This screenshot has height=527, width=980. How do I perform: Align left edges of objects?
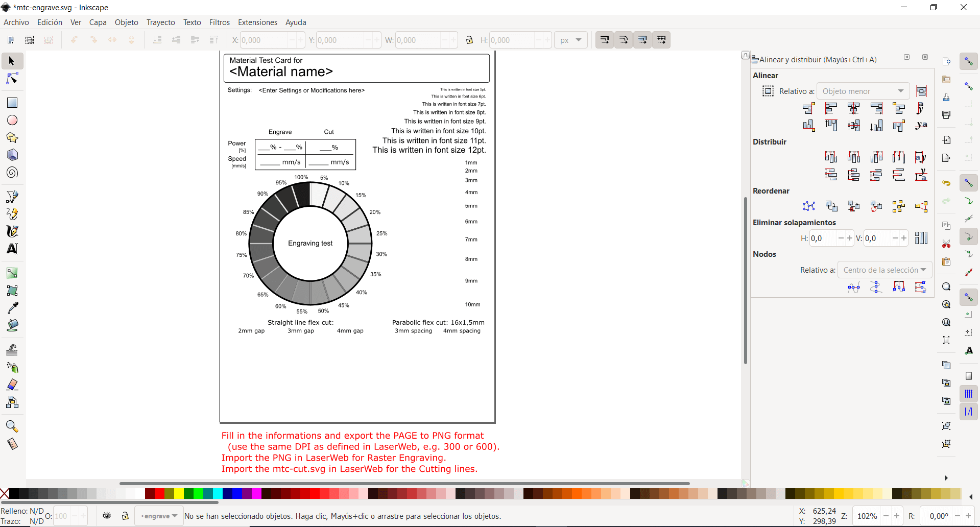831,108
